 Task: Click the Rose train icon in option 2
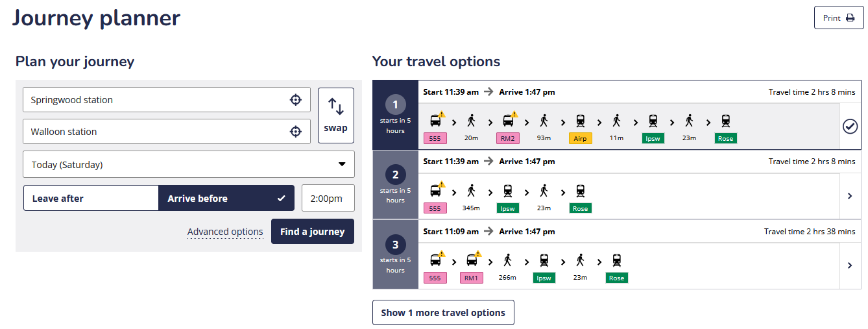580,191
